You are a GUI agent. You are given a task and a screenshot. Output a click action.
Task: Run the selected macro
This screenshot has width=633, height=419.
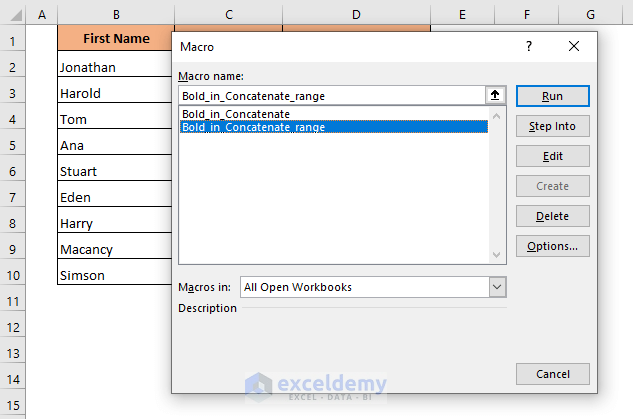pos(552,96)
